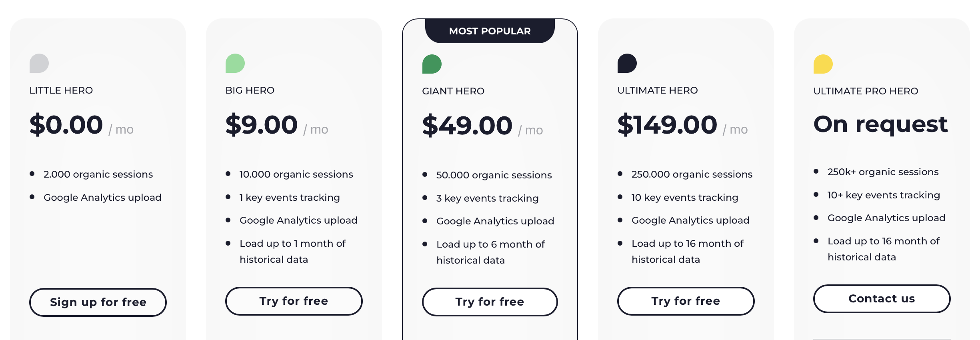Click the dark green Giant Hero icon
The image size is (980, 340).
pyautogui.click(x=432, y=64)
